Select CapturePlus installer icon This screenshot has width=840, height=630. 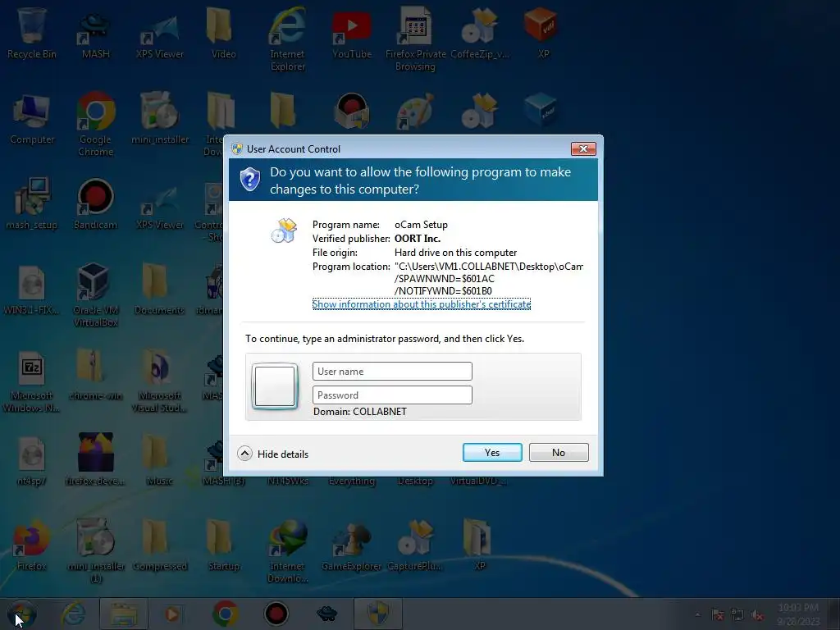(415, 545)
